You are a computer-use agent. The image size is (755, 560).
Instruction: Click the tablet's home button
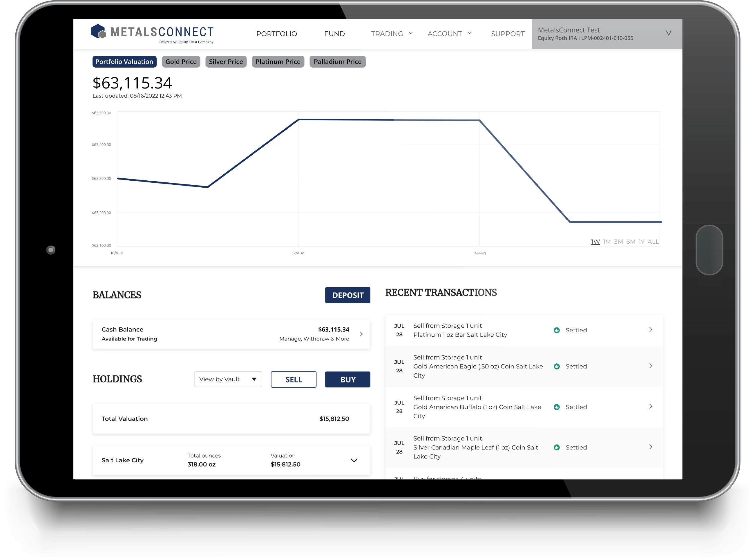pos(709,250)
